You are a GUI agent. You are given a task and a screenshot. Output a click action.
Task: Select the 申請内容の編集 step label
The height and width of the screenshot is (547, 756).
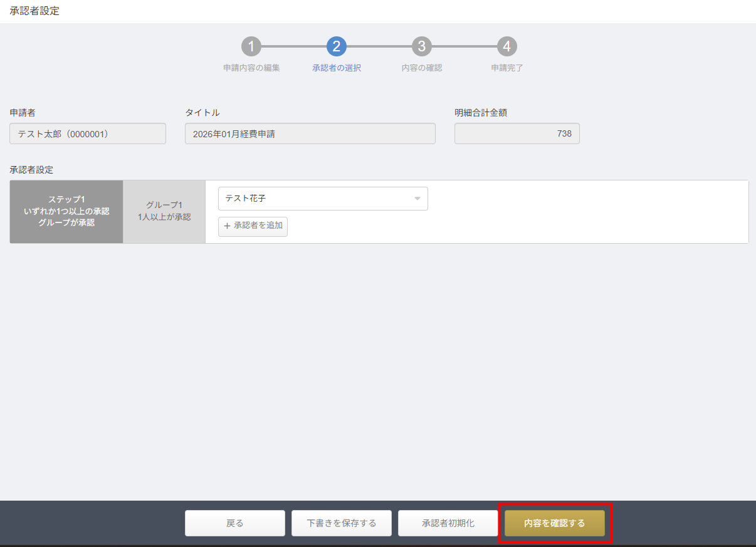click(251, 68)
